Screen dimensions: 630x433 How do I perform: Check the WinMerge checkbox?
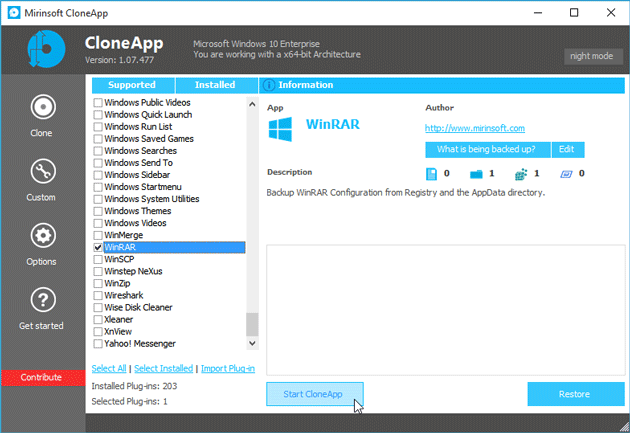click(98, 235)
